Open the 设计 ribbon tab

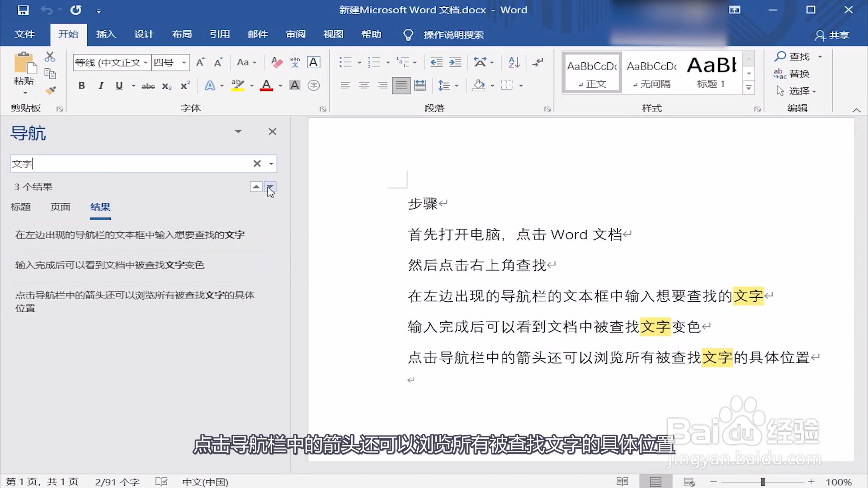[144, 34]
